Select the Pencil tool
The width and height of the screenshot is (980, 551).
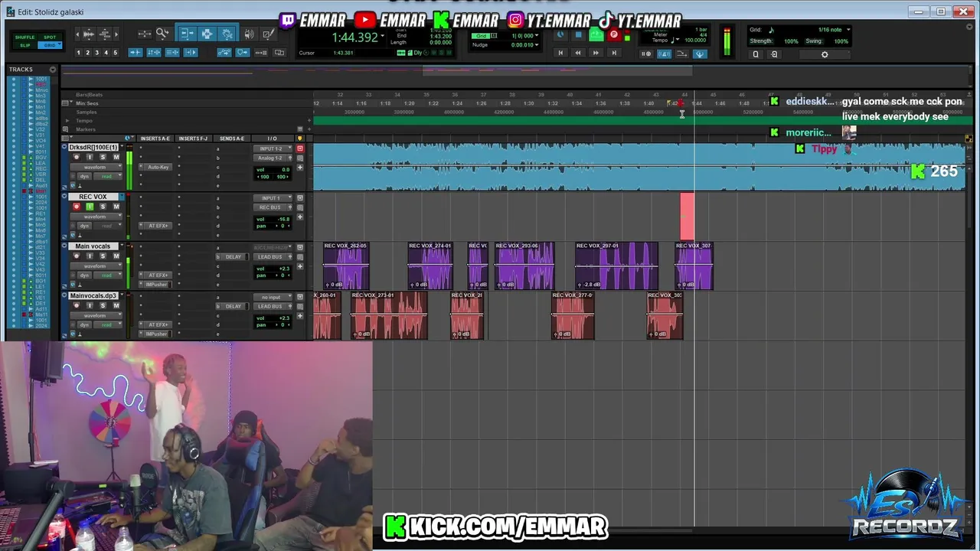point(269,34)
